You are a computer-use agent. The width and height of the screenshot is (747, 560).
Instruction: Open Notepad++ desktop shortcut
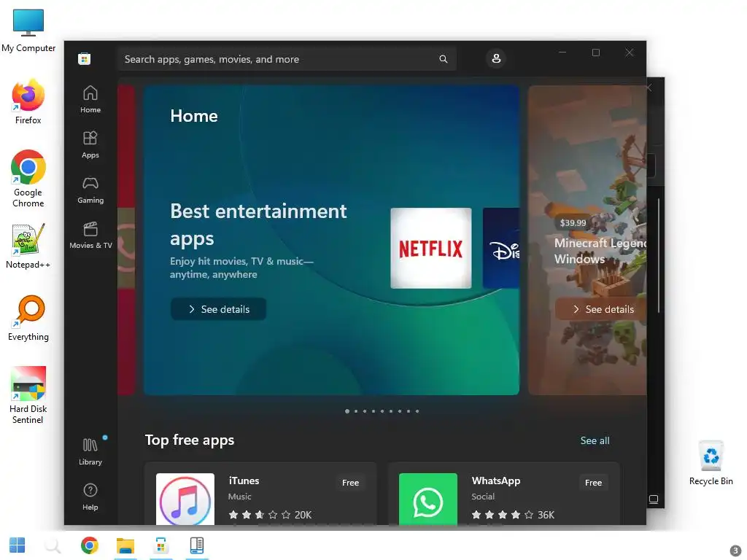[28, 246]
